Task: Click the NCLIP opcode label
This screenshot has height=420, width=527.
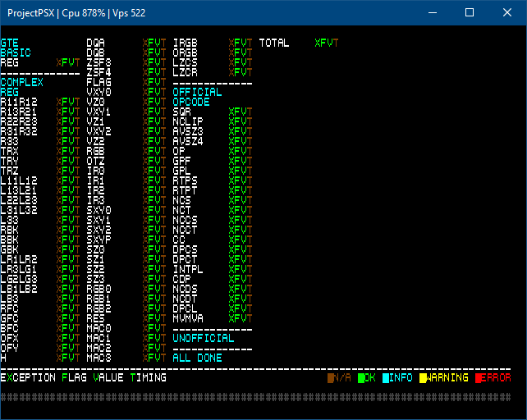Action: [188, 121]
